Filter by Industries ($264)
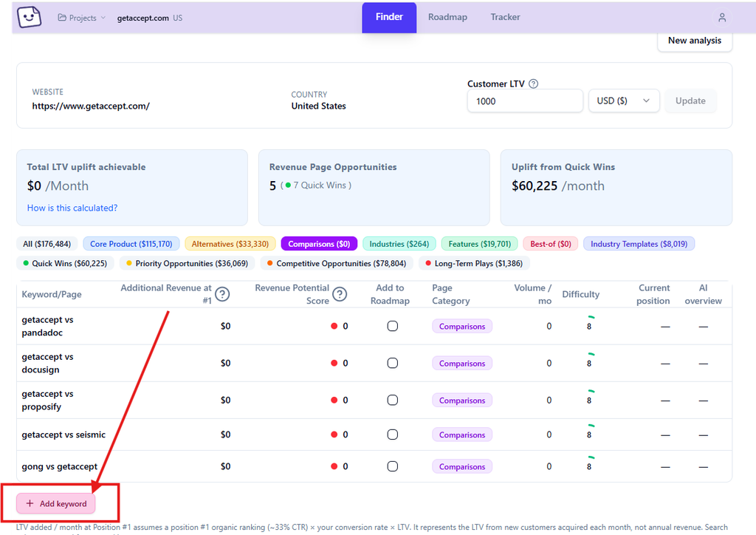756x535 pixels. pos(399,244)
